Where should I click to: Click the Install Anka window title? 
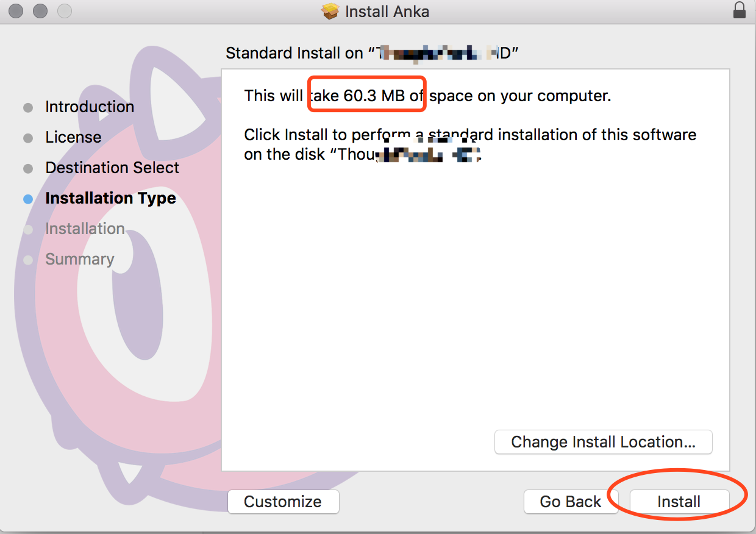pos(387,12)
